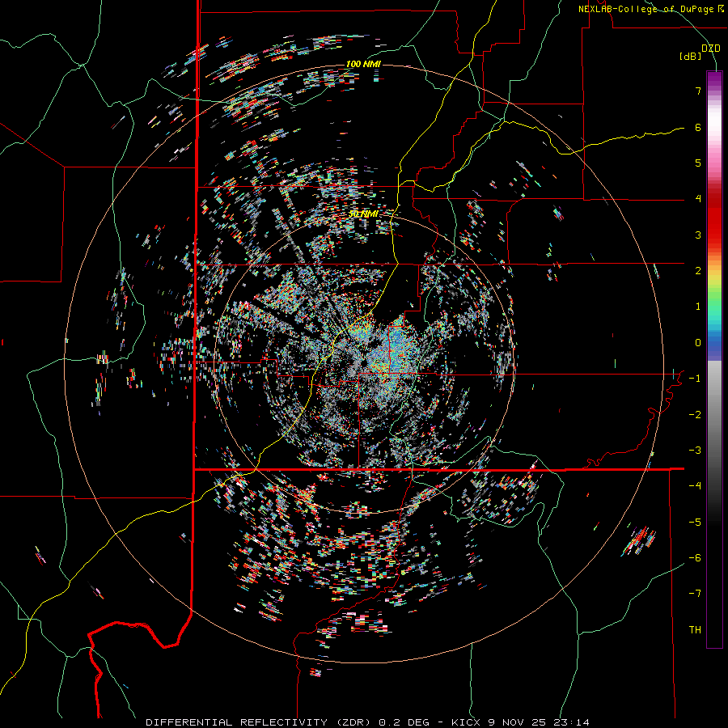The height and width of the screenshot is (728, 728).
Task: Click the 100 NMI range ring label
Action: click(x=363, y=64)
